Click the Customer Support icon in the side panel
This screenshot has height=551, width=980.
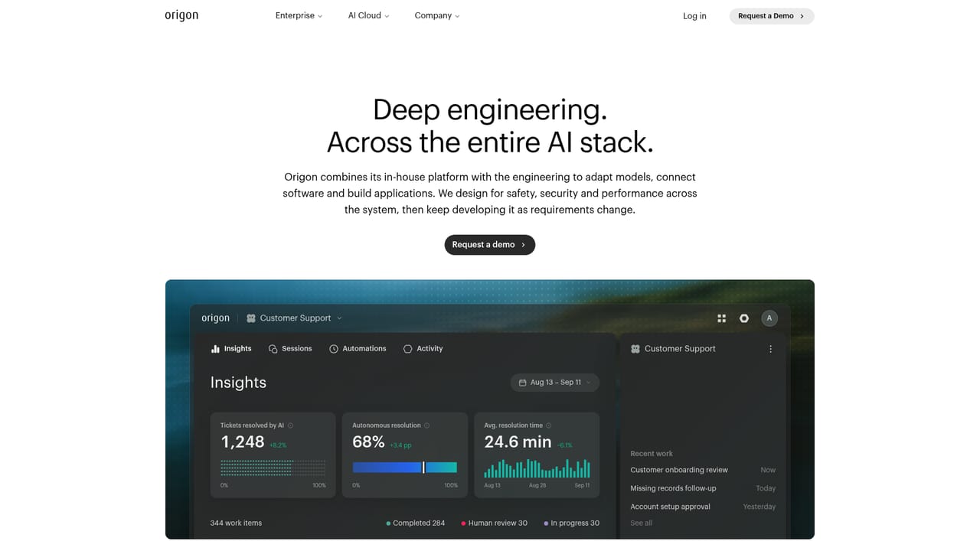[x=635, y=349]
